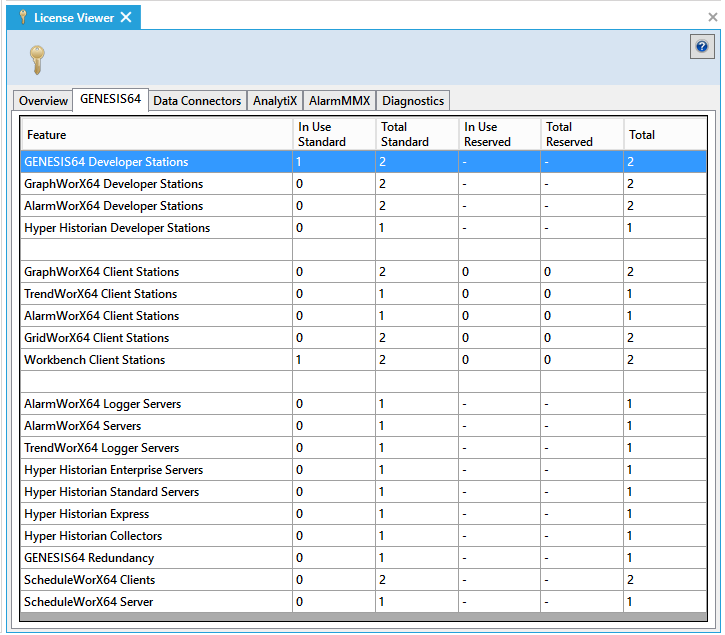Click the GENESIS64 Redundancy row
This screenshot has width=725, height=635.
89,558
